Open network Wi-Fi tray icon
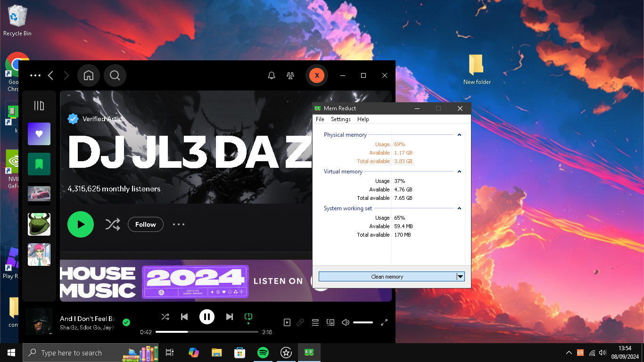 pyautogui.click(x=592, y=353)
